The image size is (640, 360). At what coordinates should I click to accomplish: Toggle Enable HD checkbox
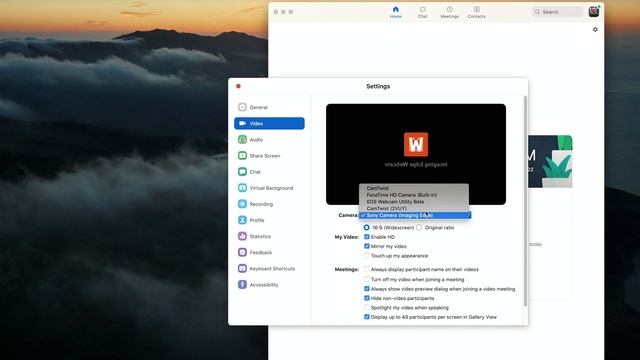(x=367, y=237)
